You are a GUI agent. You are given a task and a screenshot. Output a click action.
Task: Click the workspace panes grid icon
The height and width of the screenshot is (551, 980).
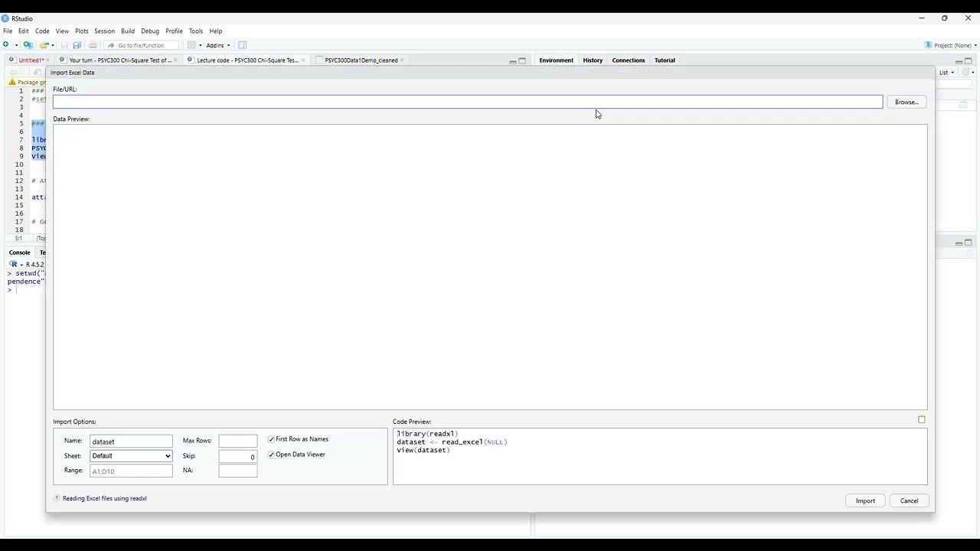[192, 45]
